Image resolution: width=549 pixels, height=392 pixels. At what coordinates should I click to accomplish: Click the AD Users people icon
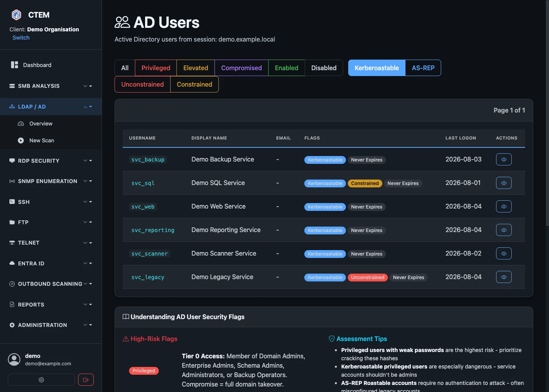coord(122,22)
